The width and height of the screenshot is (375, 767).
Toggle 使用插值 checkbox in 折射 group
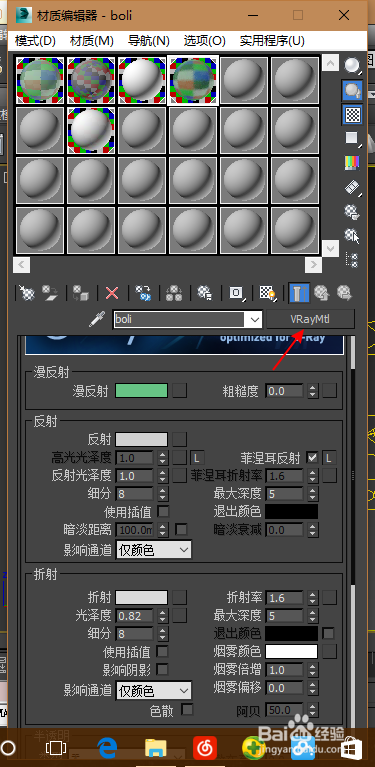pyautogui.click(x=162, y=652)
